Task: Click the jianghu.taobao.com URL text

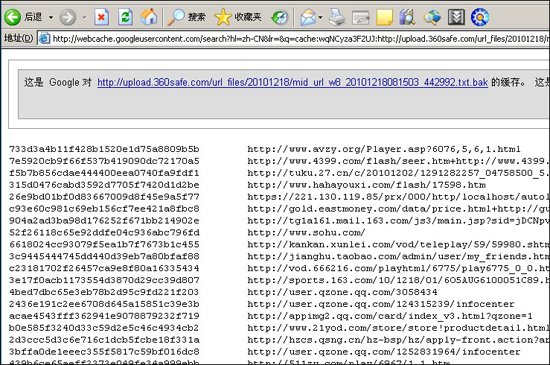Action: click(x=398, y=257)
